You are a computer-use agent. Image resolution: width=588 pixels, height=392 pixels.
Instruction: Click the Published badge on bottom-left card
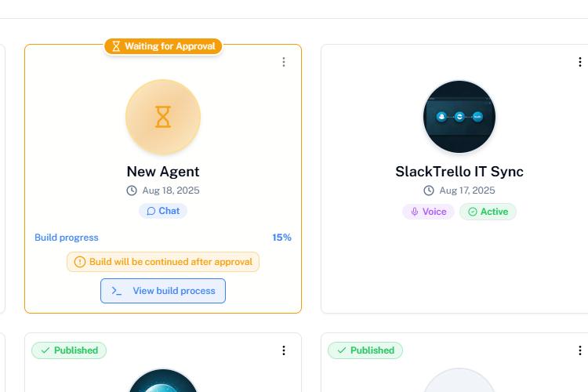69,350
